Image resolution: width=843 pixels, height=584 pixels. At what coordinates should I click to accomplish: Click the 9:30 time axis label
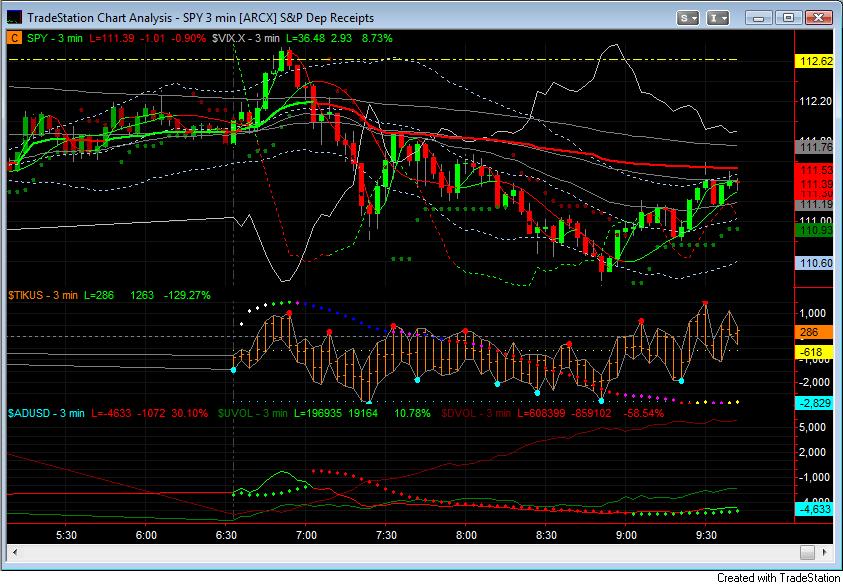point(706,536)
